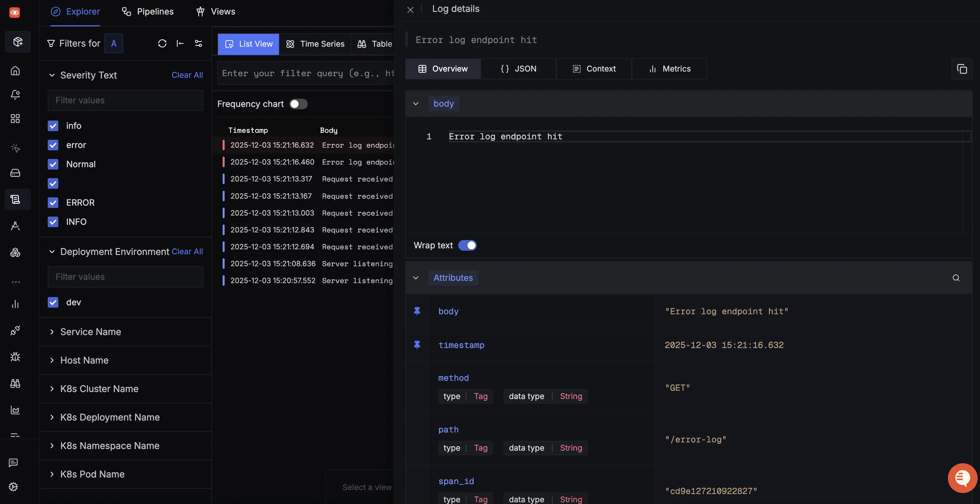Collapse the Severity Text section

click(52, 75)
